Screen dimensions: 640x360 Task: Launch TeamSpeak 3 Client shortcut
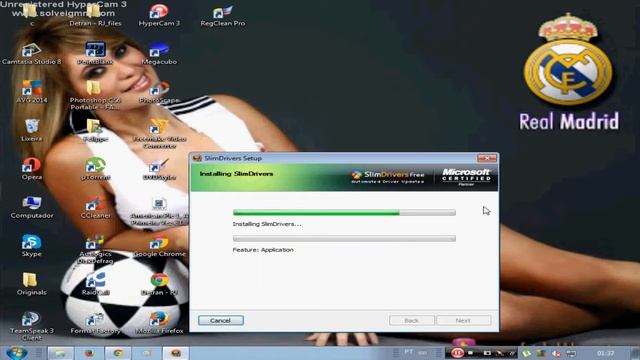coord(31,326)
